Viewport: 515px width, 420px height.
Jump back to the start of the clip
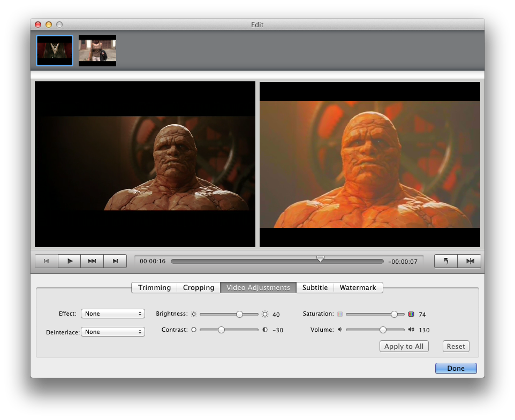(x=46, y=261)
